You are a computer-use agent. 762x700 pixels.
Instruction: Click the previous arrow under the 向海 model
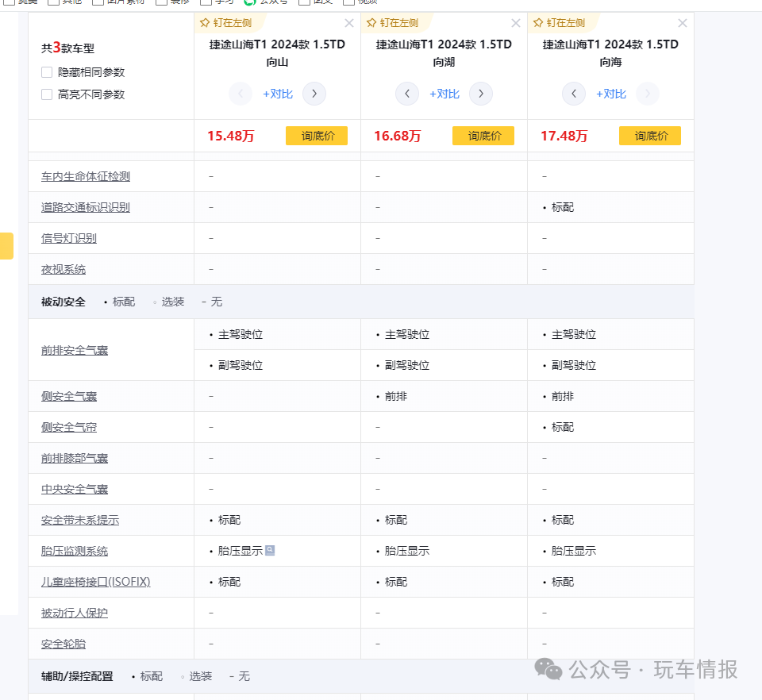click(x=574, y=94)
